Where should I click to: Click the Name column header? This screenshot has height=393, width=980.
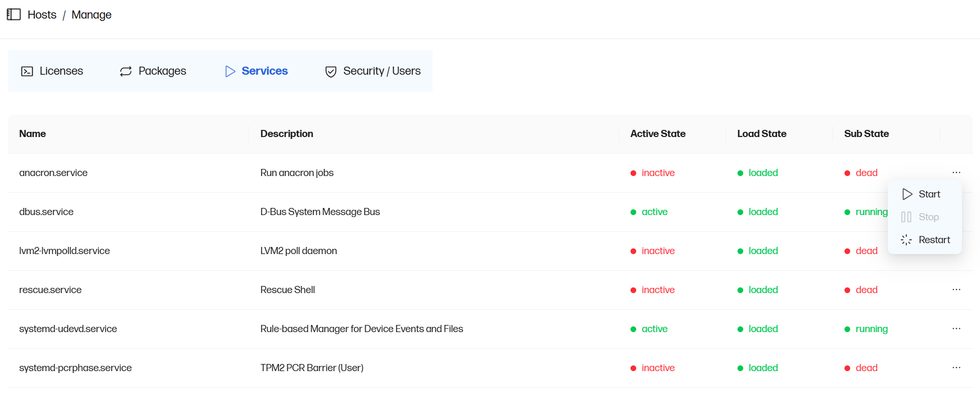coord(32,134)
